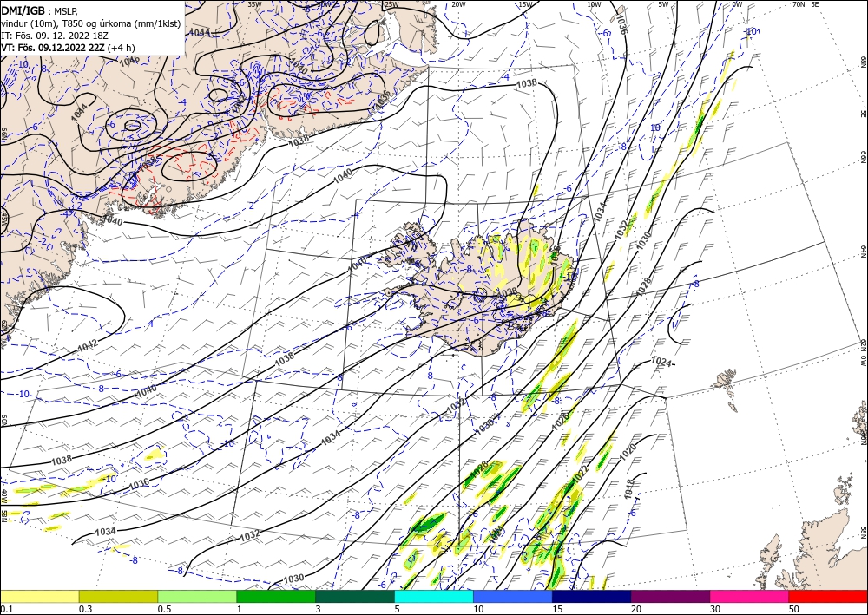868x615 pixels.
Task: Click the 1020 isobar label
Action: [628, 453]
